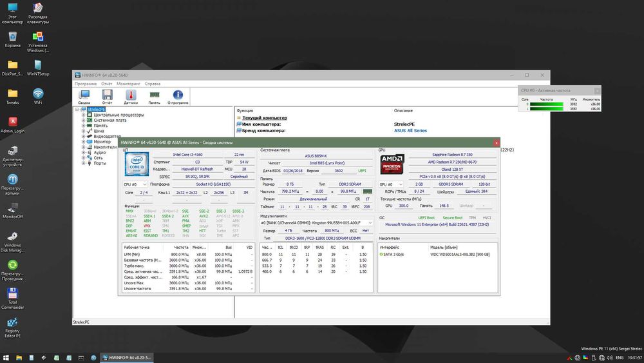
Task: Click the Sapphire Radeon R7 350 field
Action: click(452, 155)
